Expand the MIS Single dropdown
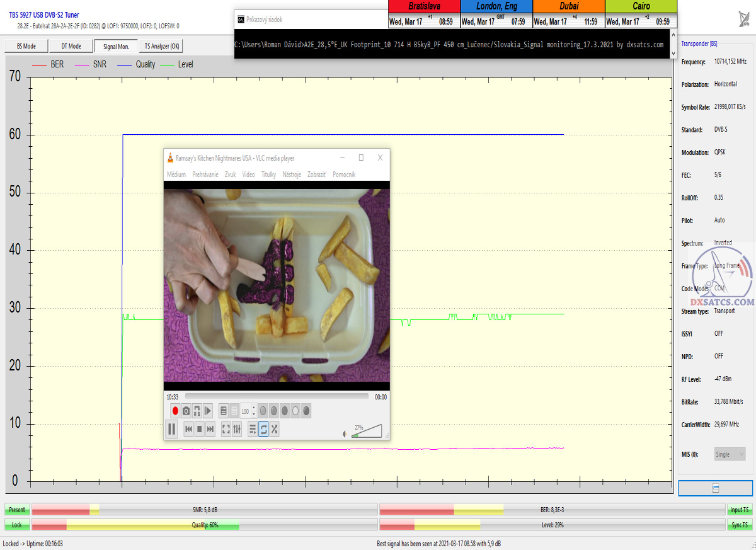This screenshot has height=550, width=756. click(730, 454)
